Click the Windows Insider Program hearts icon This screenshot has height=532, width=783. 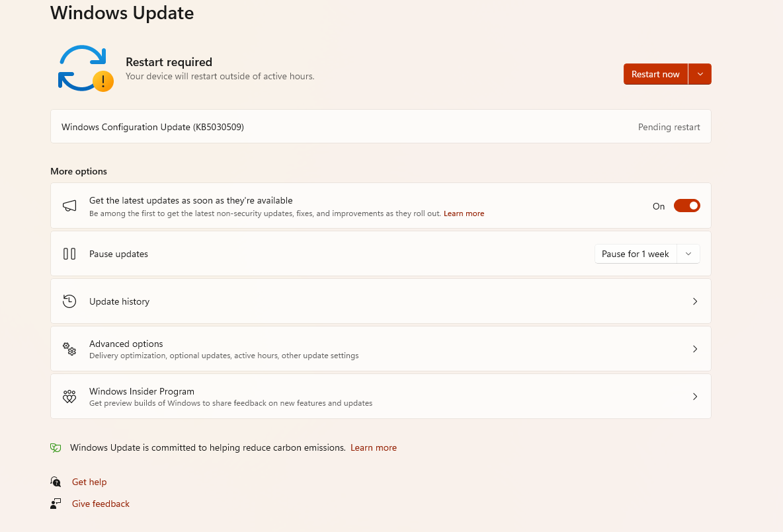tap(69, 397)
